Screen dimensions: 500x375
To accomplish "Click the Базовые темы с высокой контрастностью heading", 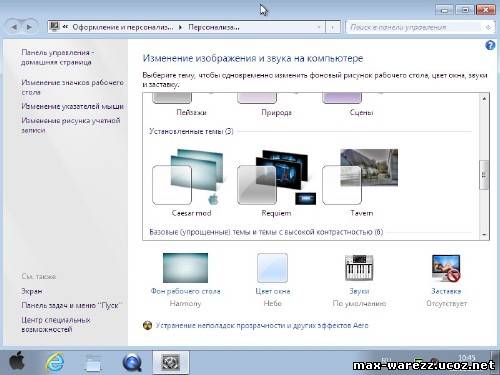I will (266, 232).
